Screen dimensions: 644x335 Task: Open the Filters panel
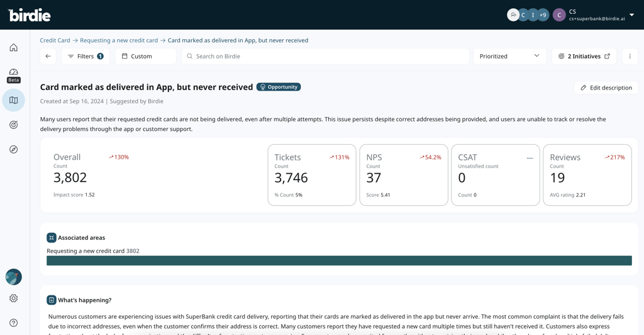[86, 56]
